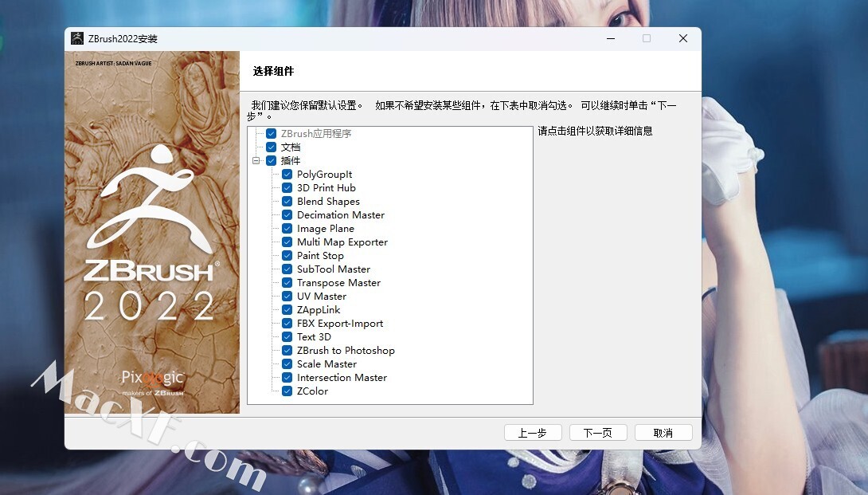Close the ZBrush2022安装 window
The image size is (868, 495).
coord(683,38)
